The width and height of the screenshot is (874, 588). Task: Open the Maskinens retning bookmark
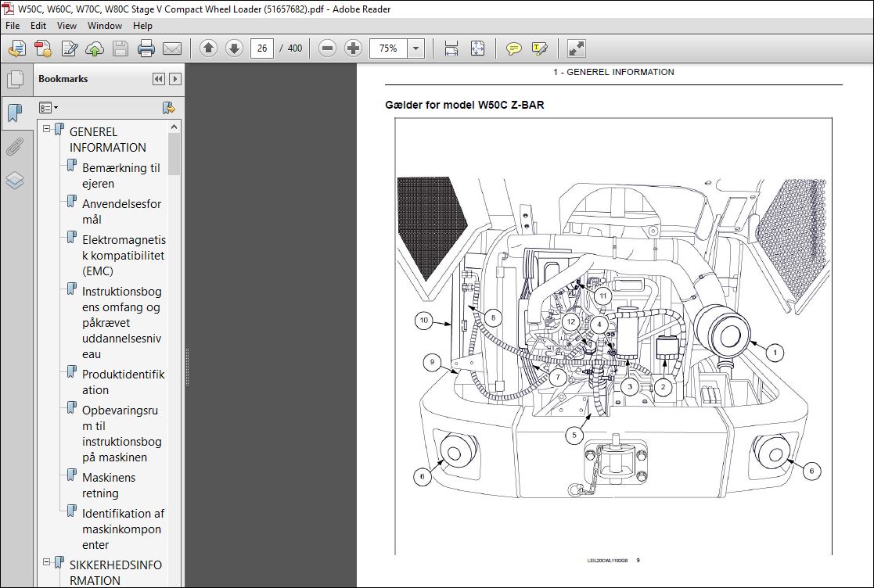109,485
